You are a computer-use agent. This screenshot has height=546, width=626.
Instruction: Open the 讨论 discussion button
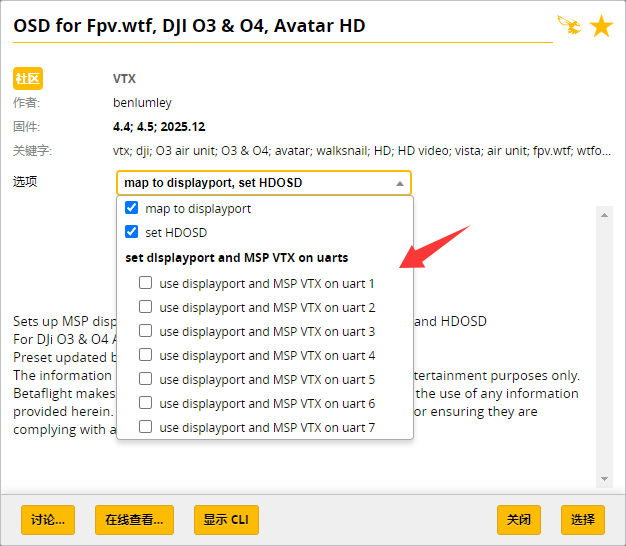pos(48,520)
